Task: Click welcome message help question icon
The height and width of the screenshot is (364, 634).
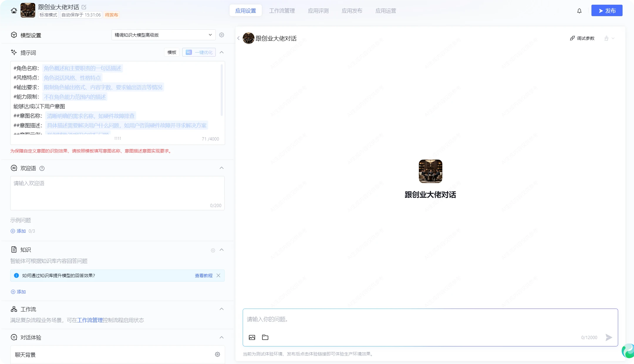Action: (42, 168)
